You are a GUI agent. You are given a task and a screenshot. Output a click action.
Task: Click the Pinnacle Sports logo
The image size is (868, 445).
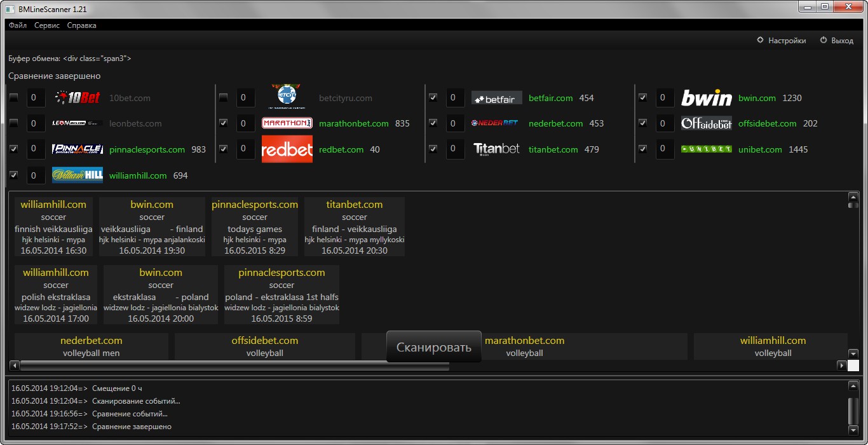pos(78,149)
